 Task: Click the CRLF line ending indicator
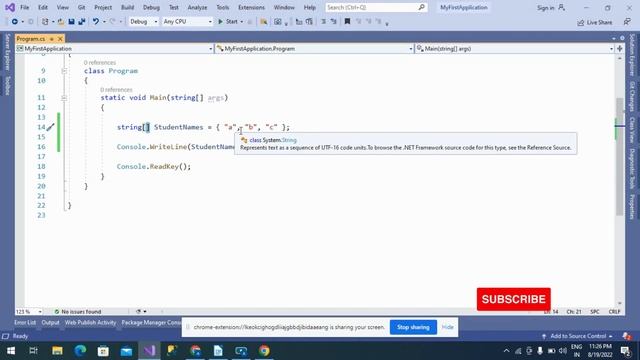[614, 311]
